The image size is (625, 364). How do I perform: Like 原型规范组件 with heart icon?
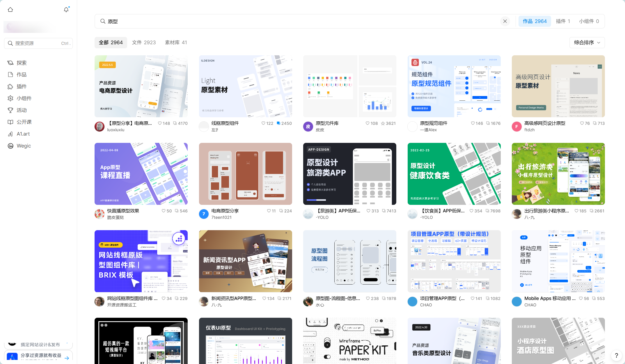(473, 123)
